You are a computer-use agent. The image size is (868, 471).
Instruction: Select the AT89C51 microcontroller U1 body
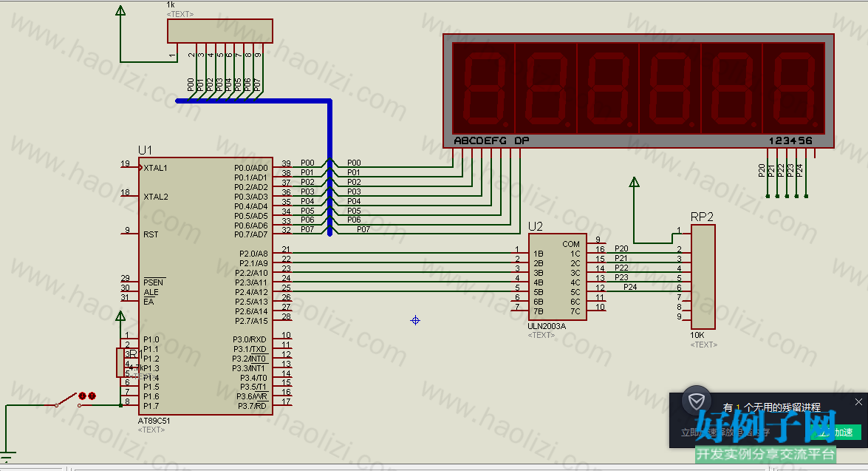(205, 286)
